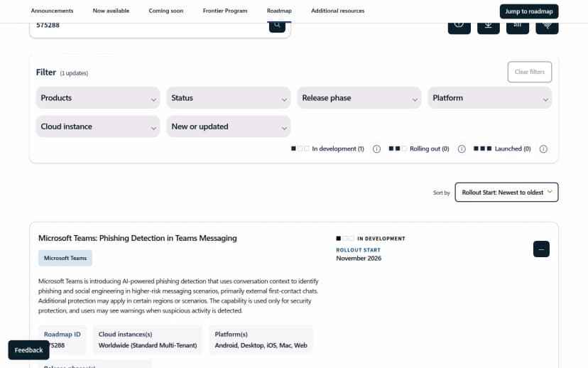Toggle the In development (1) status filter
The image size is (588, 368).
(x=327, y=149)
